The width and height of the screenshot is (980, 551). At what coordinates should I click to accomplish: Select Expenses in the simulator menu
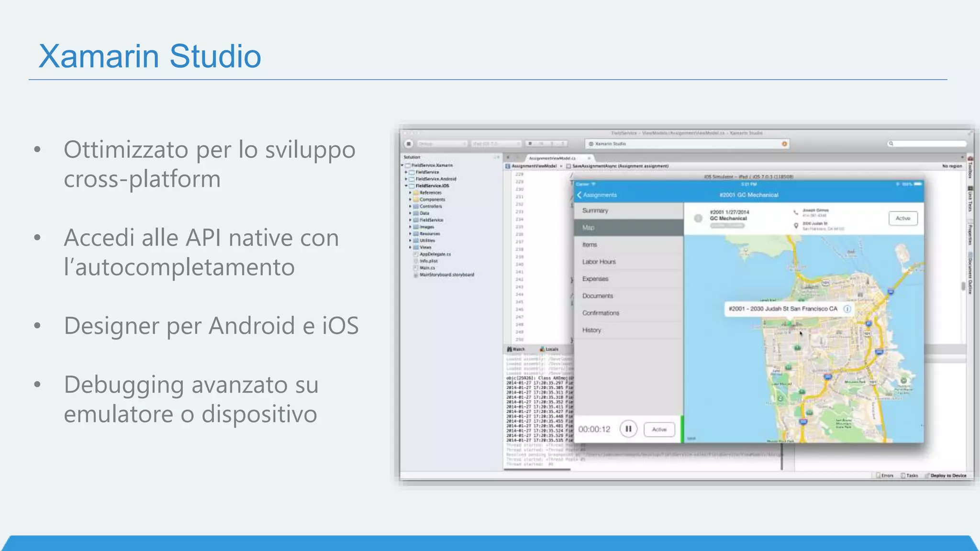click(x=628, y=279)
